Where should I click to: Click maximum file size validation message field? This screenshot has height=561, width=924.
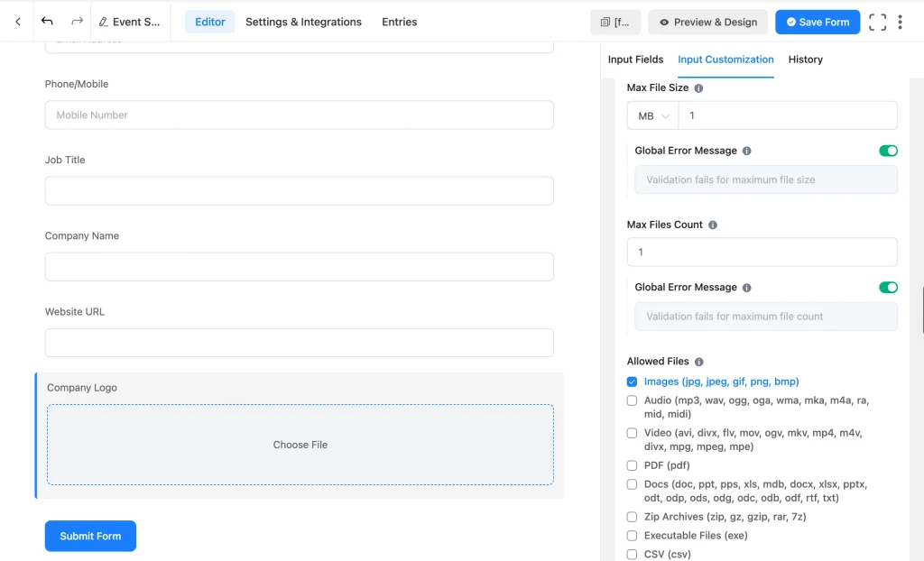click(766, 179)
